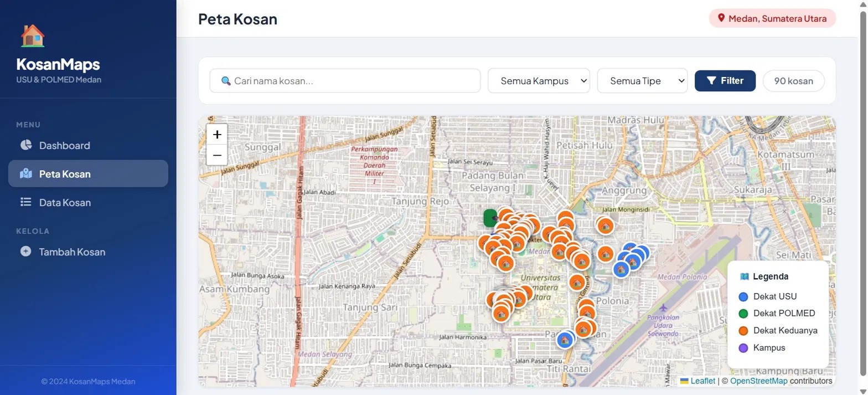Select the Peta Kosan menu item
The width and height of the screenshot is (868, 395).
pos(88,174)
